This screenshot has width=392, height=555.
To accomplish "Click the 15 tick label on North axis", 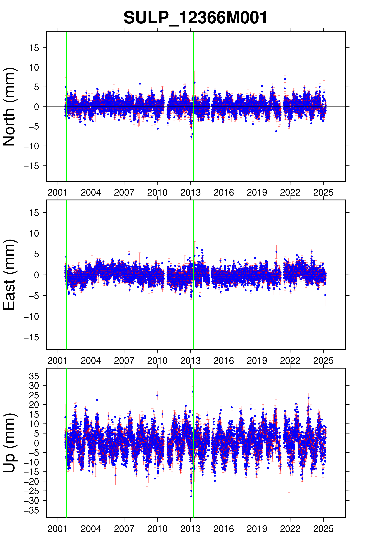I will (x=34, y=48).
